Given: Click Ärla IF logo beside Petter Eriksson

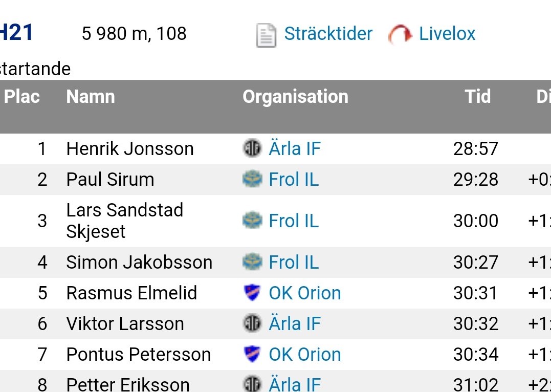Looking at the screenshot, I should [252, 384].
